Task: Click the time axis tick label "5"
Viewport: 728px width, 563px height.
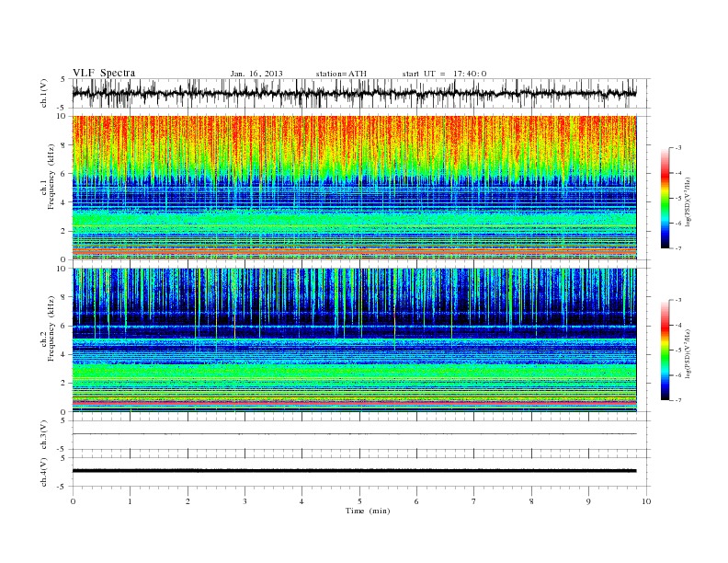Action: pyautogui.click(x=359, y=501)
